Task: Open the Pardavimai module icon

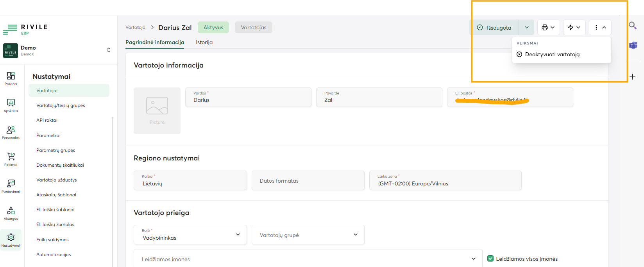Action: (x=11, y=186)
